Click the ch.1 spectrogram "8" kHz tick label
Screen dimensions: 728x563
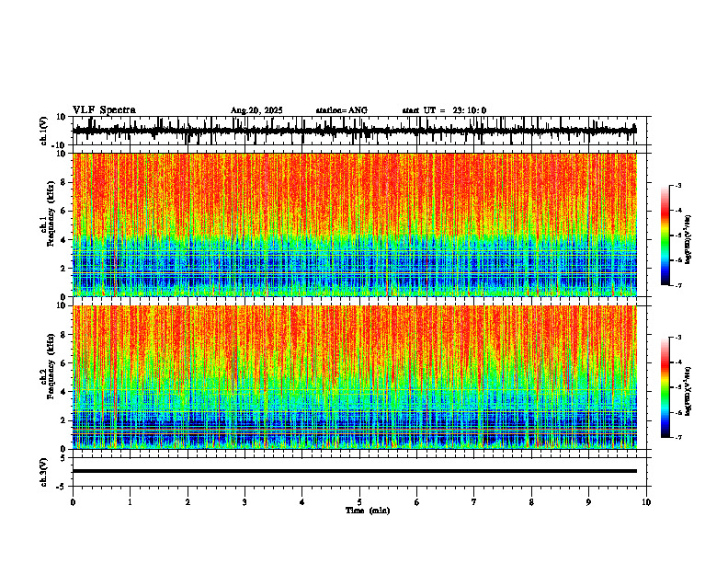[64, 182]
